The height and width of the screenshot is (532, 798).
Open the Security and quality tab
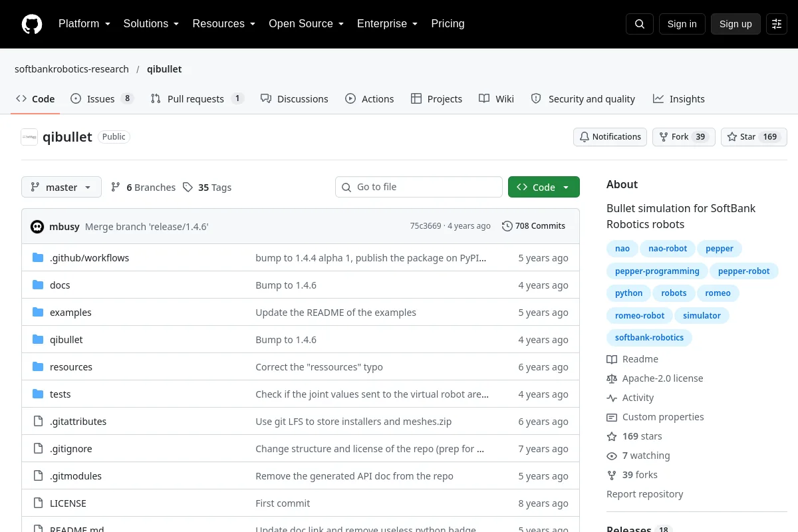tap(583, 98)
